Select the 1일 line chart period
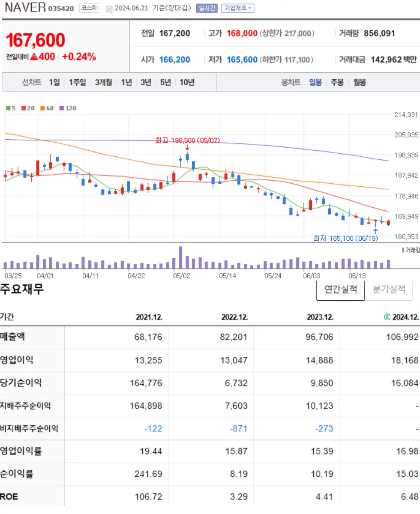Viewport: 420px width, 514px height. [x=54, y=82]
